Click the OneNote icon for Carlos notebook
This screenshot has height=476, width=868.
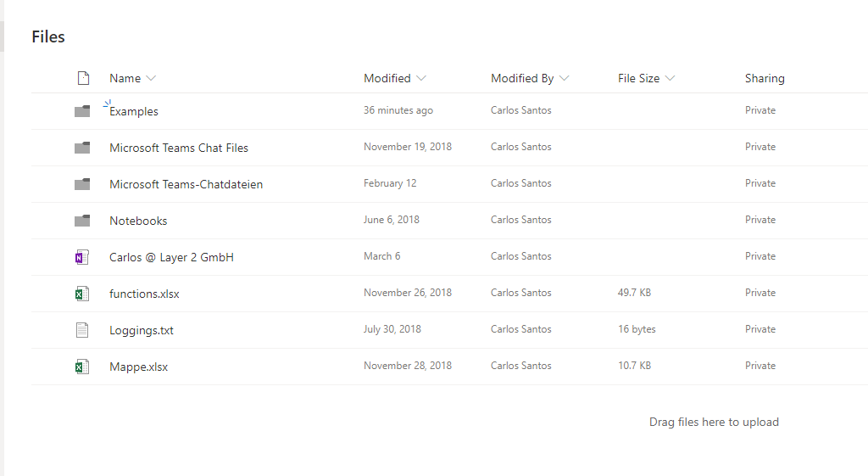pyautogui.click(x=82, y=257)
